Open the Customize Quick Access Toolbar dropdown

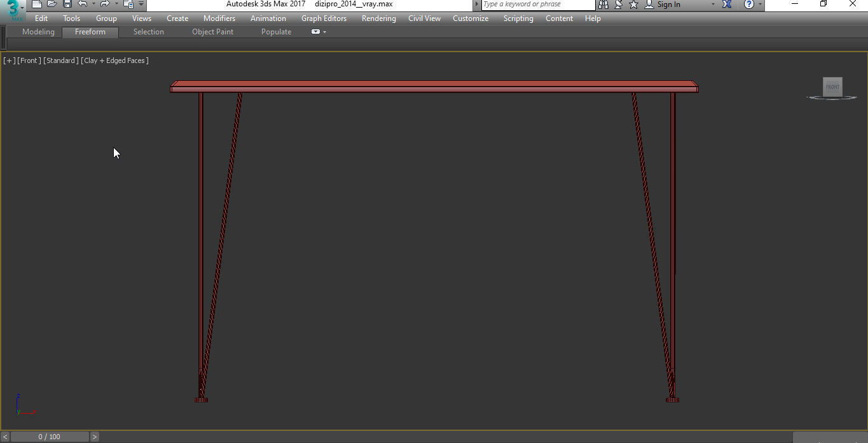point(141,4)
